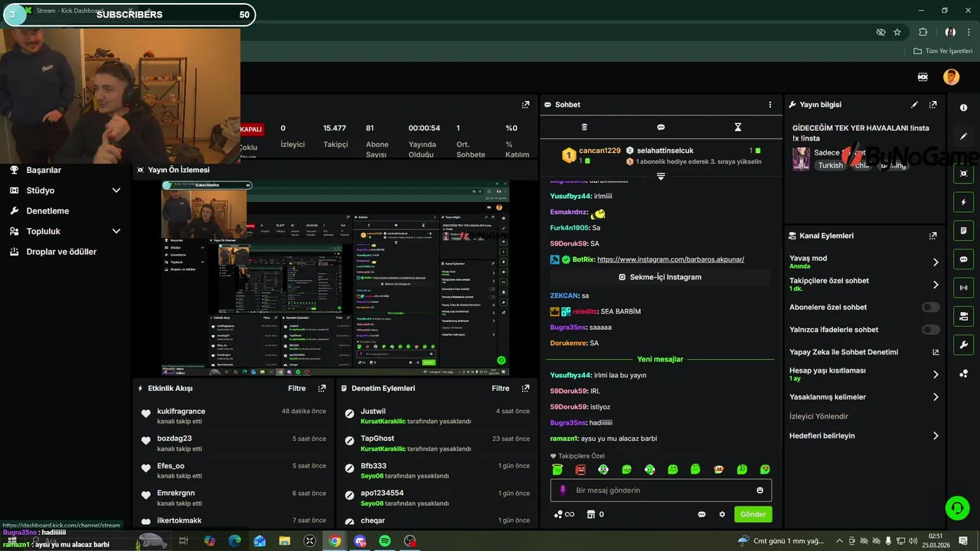980x551 pixels.
Task: Click the chat bubble icon beside the gear
Action: coord(701,514)
